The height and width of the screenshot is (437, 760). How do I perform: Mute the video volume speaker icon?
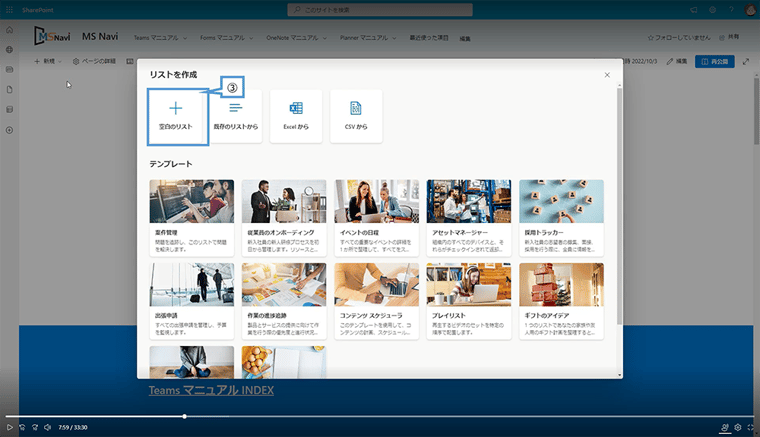click(x=48, y=427)
